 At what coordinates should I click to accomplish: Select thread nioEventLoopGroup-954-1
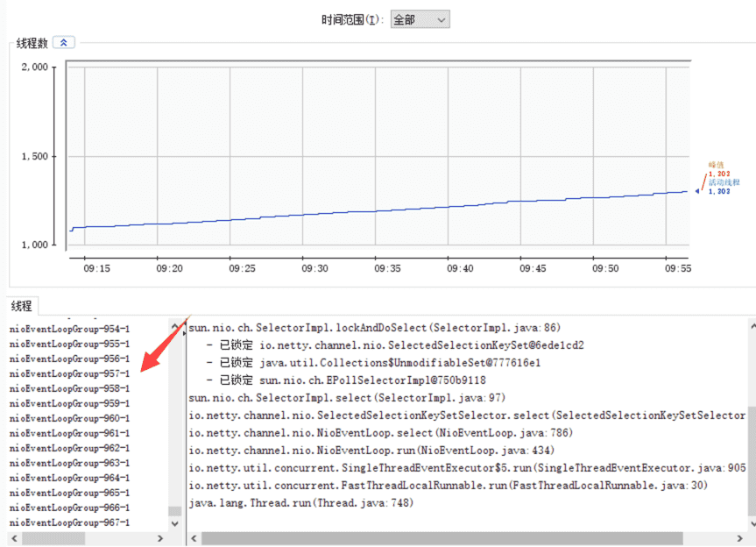70,329
